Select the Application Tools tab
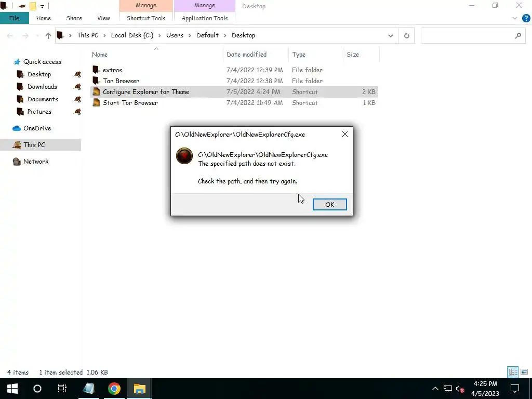Image resolution: width=532 pixels, height=399 pixels. 204,18
